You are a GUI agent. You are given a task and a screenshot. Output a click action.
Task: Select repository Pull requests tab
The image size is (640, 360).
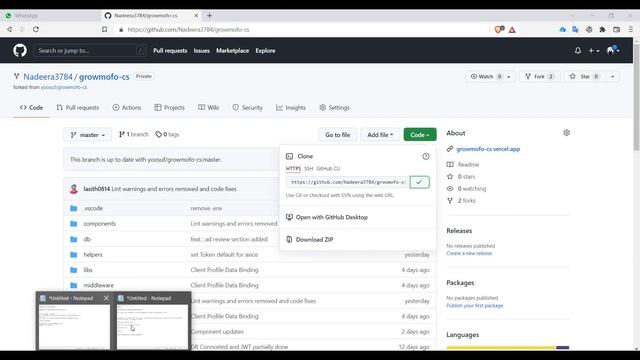pos(78,107)
